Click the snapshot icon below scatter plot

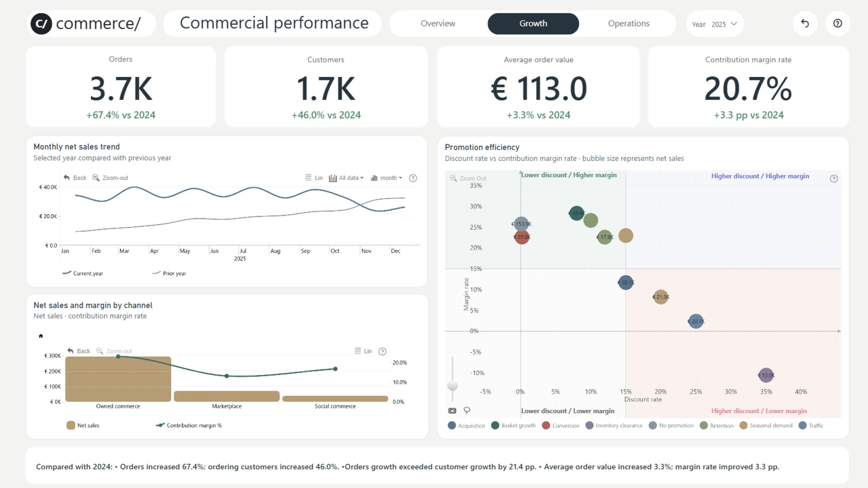tap(452, 411)
